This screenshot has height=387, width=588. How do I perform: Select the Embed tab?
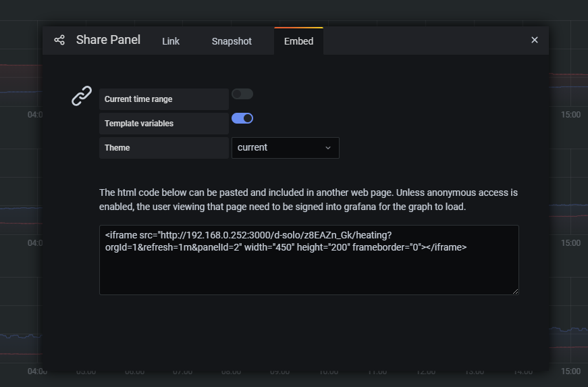(x=298, y=41)
